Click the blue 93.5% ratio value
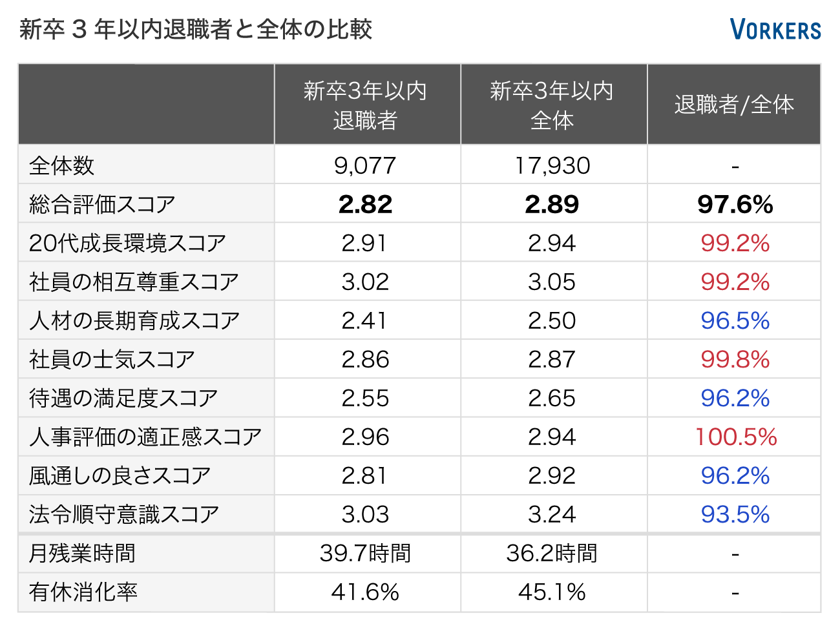This screenshot has height=633, width=840. click(x=735, y=515)
